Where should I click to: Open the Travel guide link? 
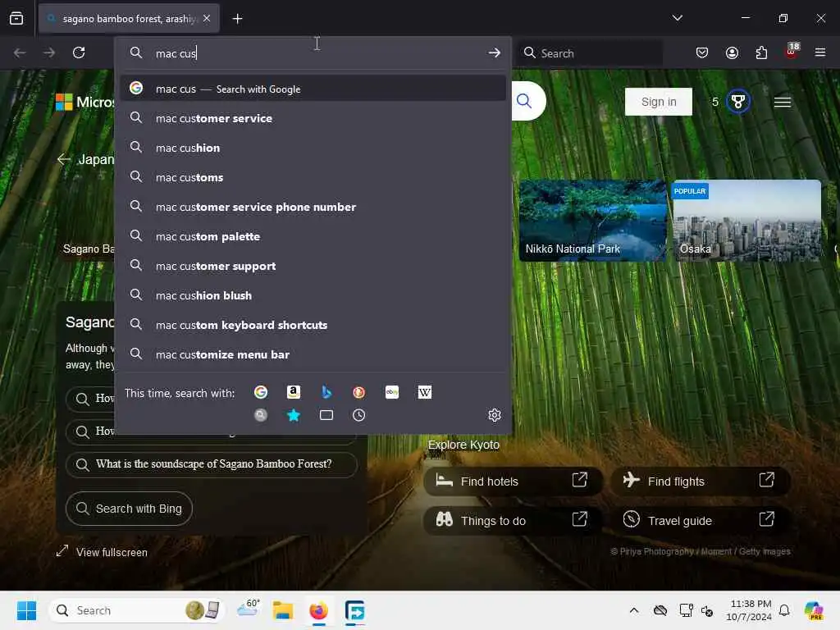pos(701,520)
